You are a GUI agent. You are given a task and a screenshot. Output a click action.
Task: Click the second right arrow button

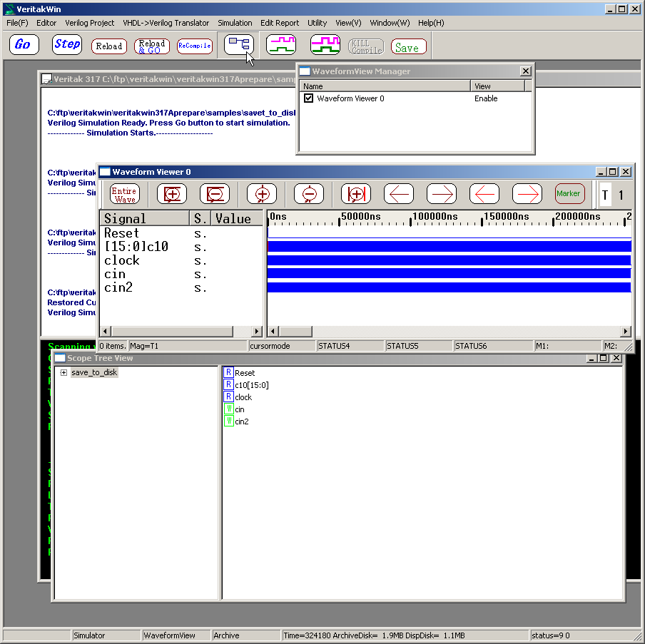527,194
